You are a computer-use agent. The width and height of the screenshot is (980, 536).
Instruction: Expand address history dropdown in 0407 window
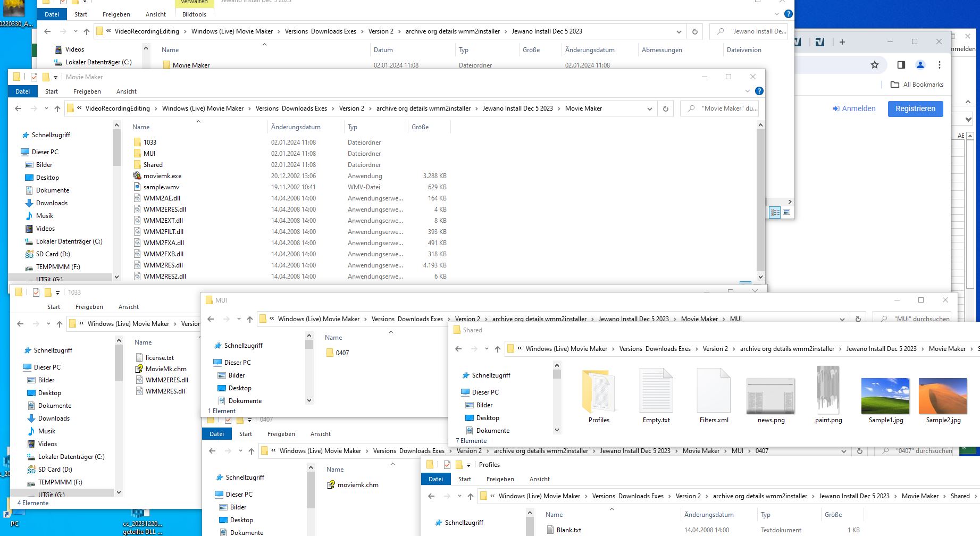(x=844, y=451)
